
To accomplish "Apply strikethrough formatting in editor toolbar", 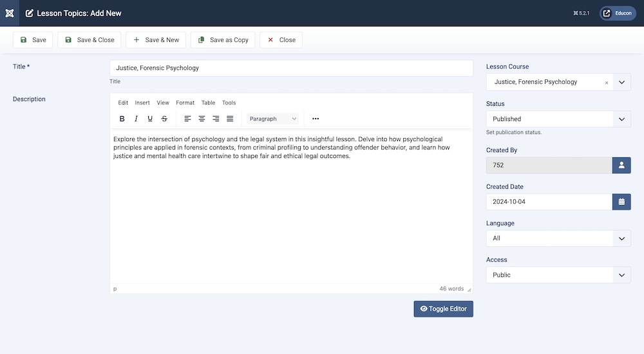I will tap(164, 119).
